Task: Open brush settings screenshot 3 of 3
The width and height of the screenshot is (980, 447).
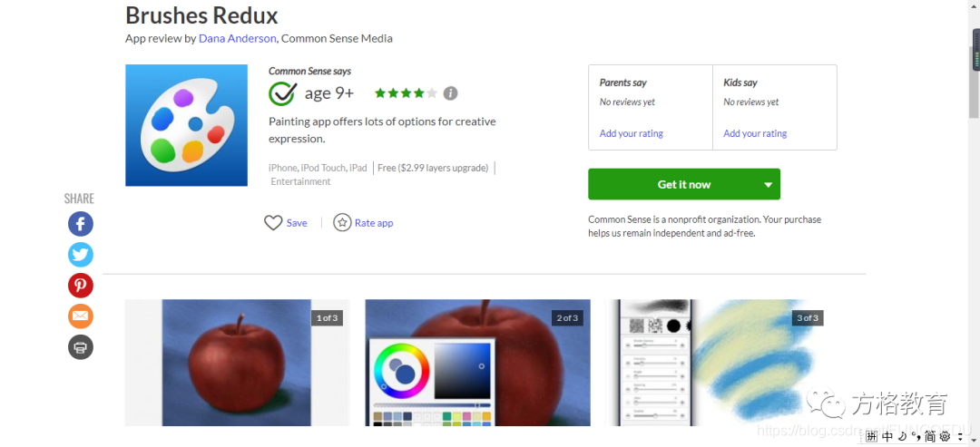Action: click(x=718, y=363)
